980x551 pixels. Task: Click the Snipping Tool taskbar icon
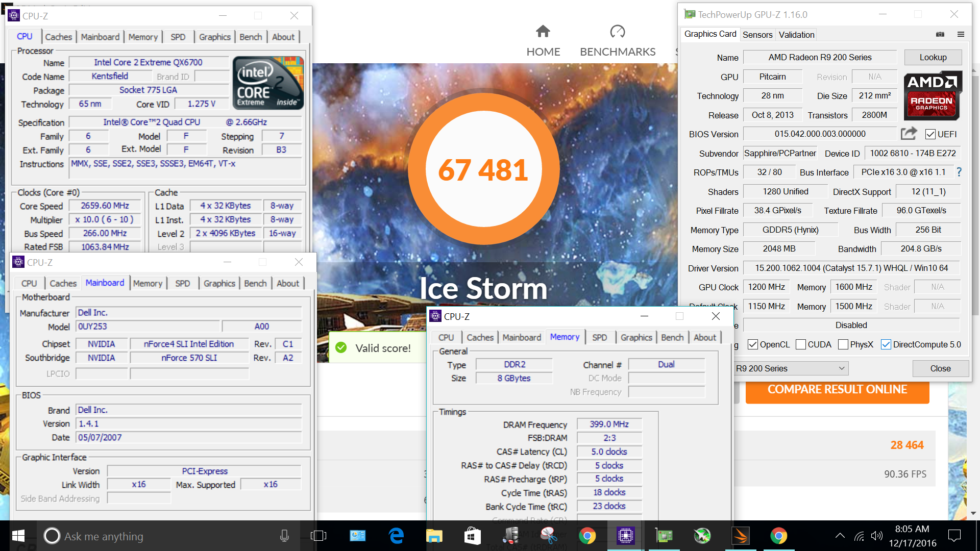549,535
